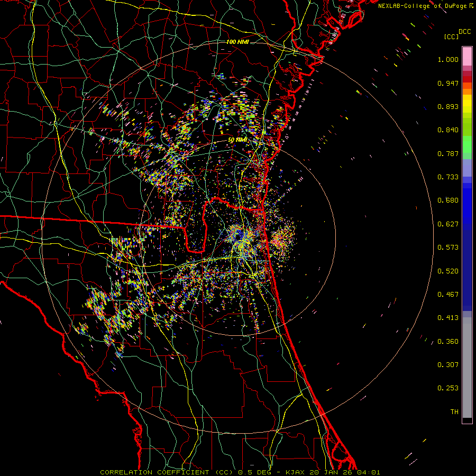This screenshot has width=476, height=476.
Task: Click the 0.733 scale value
Action: [x=448, y=177]
